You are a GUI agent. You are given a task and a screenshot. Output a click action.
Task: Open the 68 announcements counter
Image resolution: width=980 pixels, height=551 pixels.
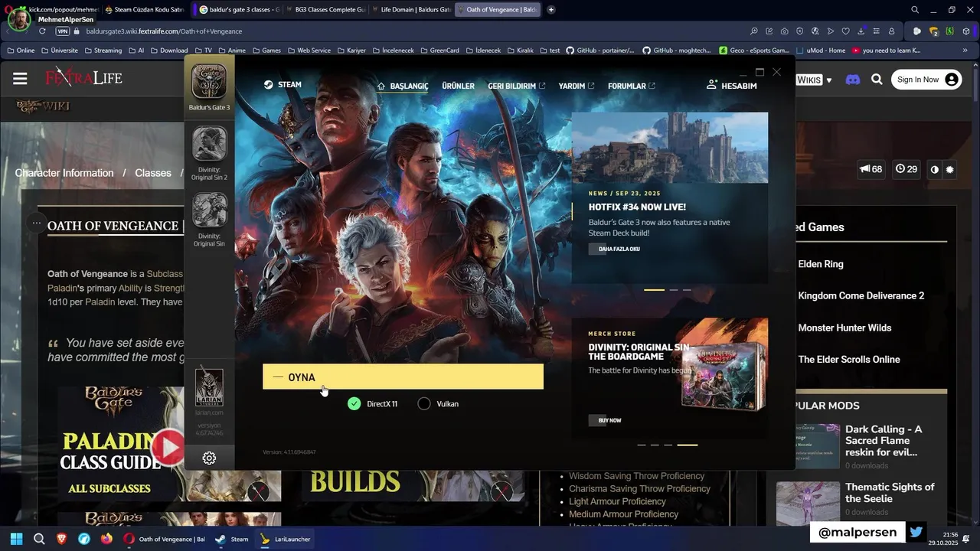(x=871, y=169)
